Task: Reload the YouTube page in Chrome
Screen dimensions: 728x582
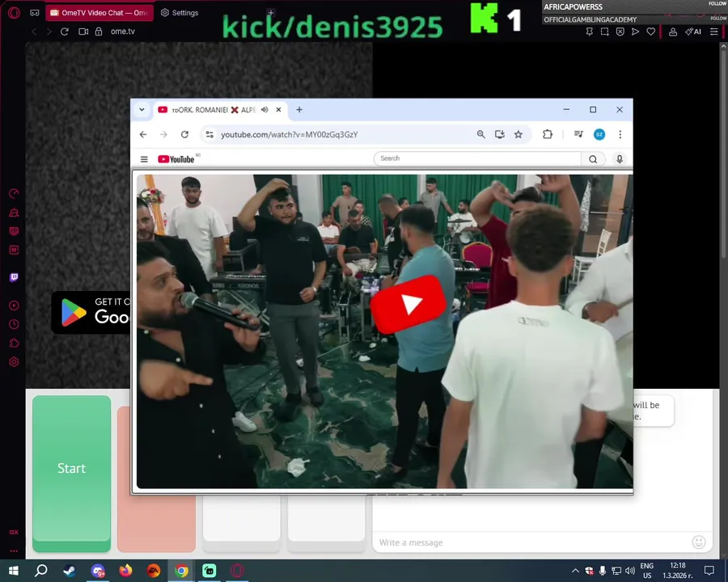Action: click(184, 135)
